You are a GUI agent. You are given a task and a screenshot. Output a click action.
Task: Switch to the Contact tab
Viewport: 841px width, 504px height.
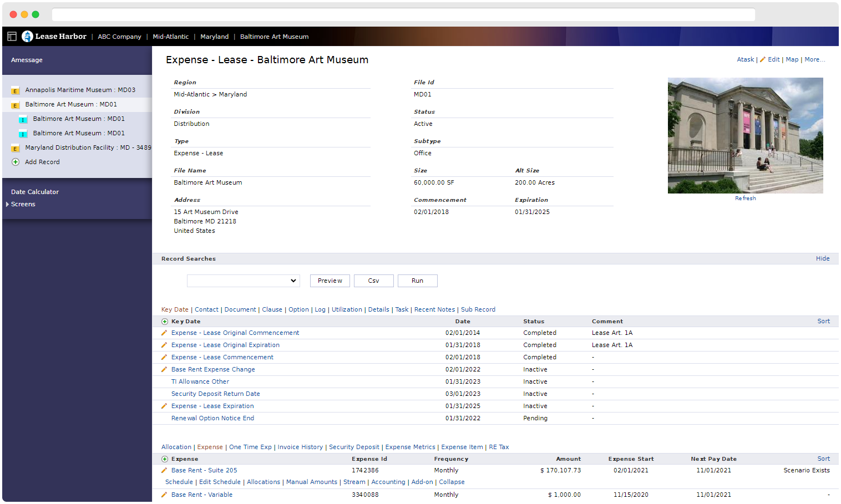[206, 309]
